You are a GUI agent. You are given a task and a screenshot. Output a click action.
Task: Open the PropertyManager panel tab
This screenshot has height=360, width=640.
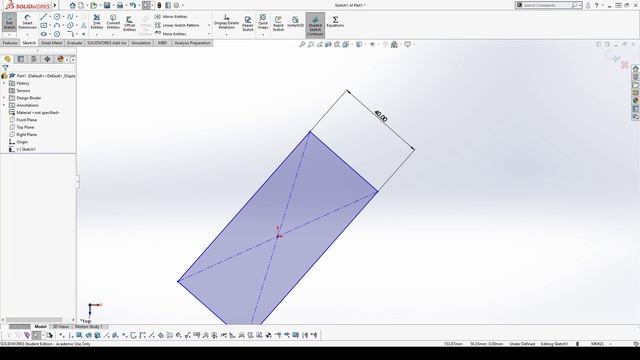click(x=21, y=59)
